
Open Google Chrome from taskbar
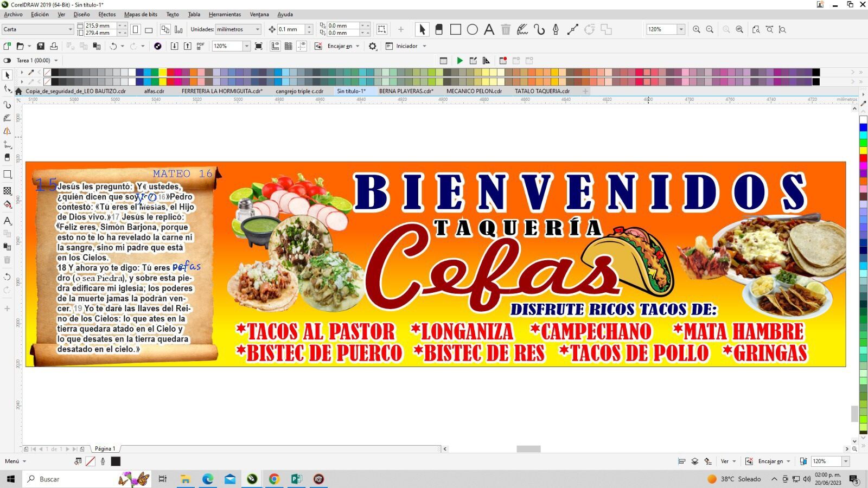tap(274, 479)
